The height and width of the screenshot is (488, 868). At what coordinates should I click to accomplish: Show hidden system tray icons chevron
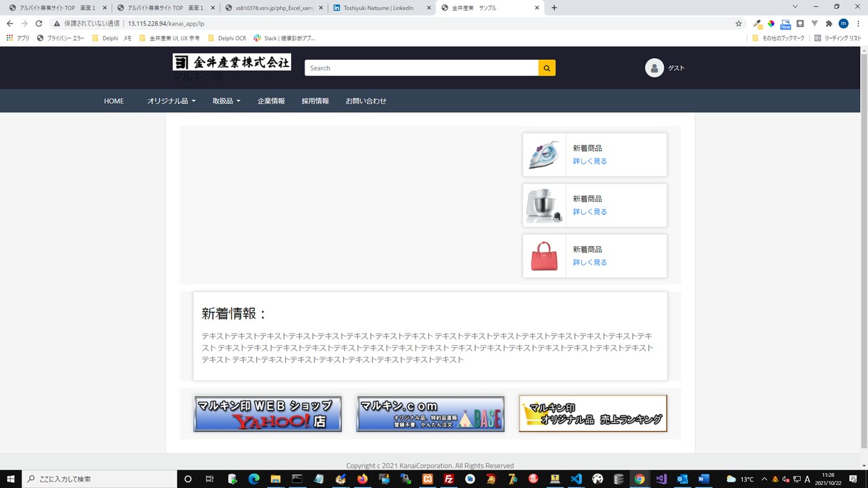click(x=764, y=479)
